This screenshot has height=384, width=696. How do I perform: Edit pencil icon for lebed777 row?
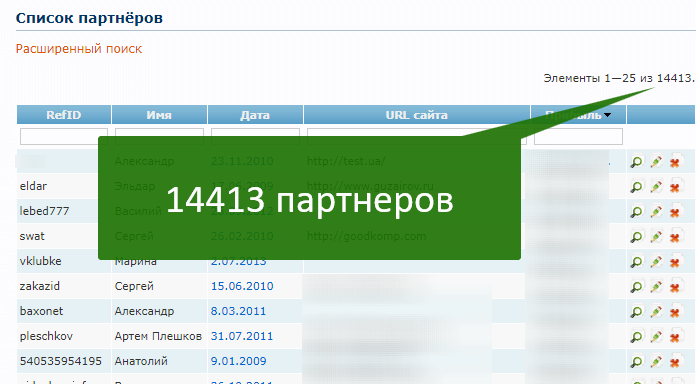click(656, 212)
